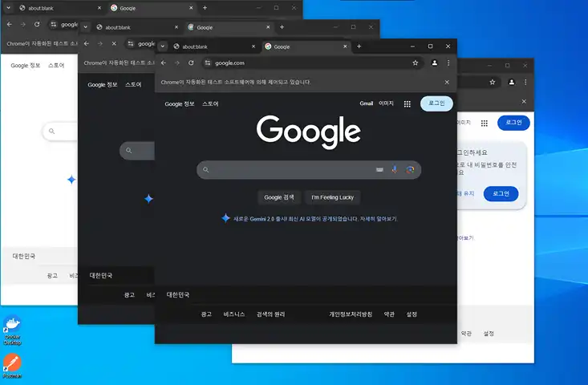Select the Google tab in the front window
Image resolution: width=588 pixels, height=385 pixels.
click(306, 47)
